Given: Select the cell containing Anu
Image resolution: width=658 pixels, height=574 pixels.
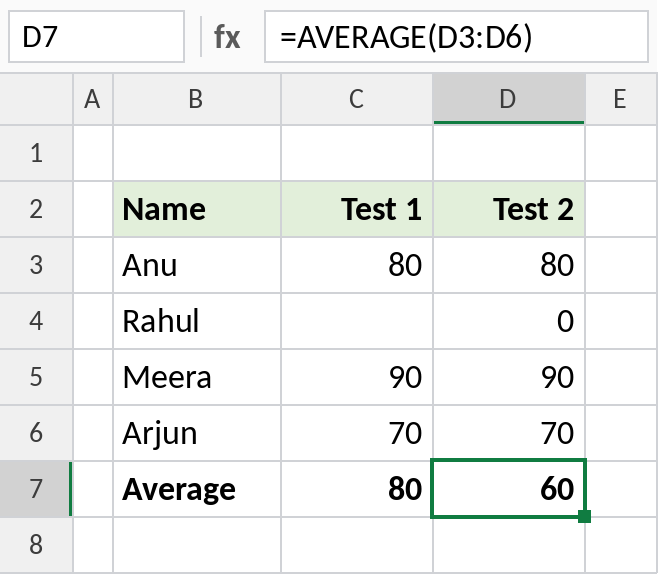Looking at the screenshot, I should tap(197, 265).
